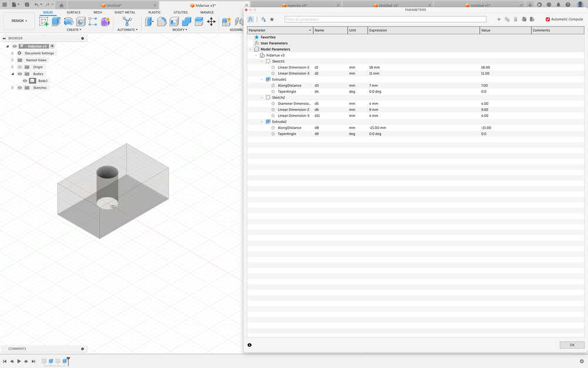Select the Revolve tool

(x=68, y=21)
